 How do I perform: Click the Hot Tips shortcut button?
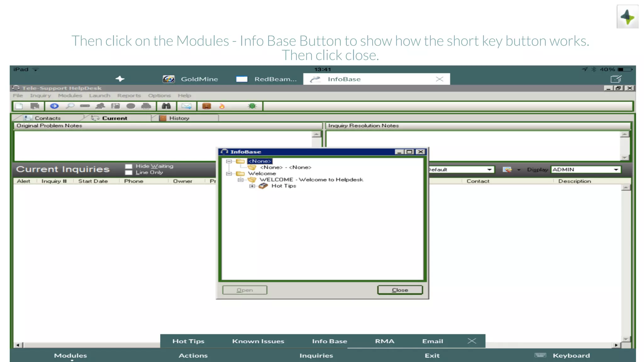point(188,341)
